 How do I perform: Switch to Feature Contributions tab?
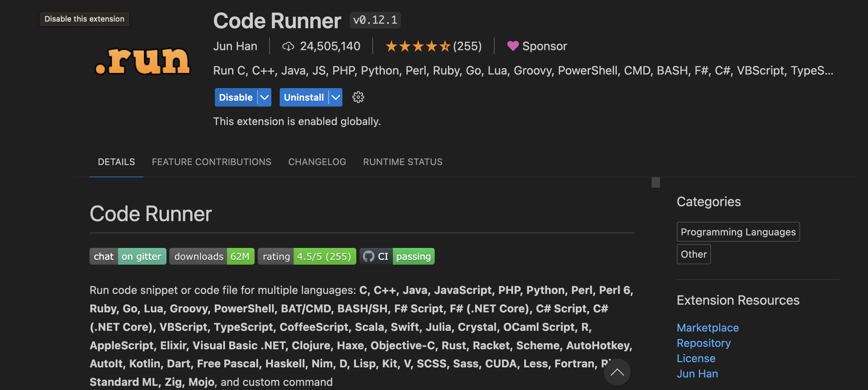211,162
